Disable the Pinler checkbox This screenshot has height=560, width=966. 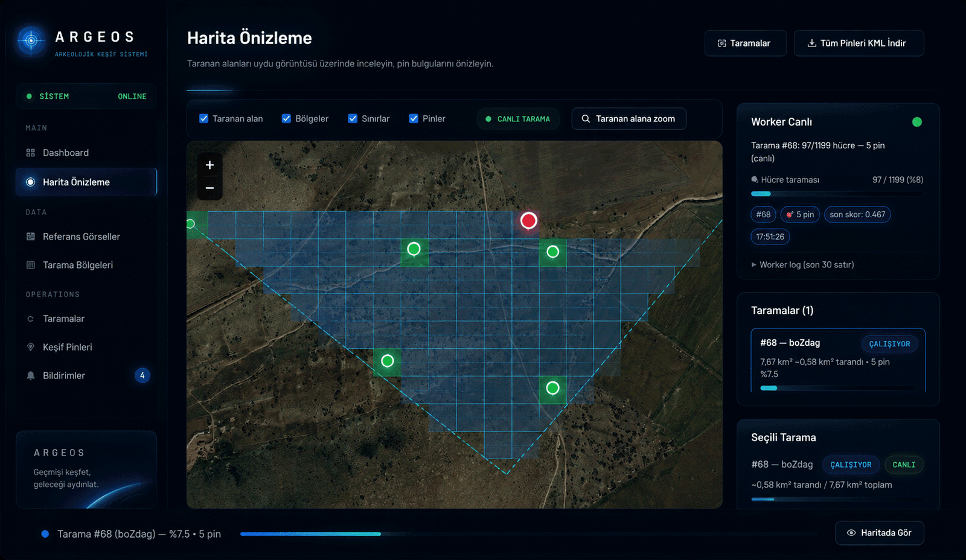point(414,119)
